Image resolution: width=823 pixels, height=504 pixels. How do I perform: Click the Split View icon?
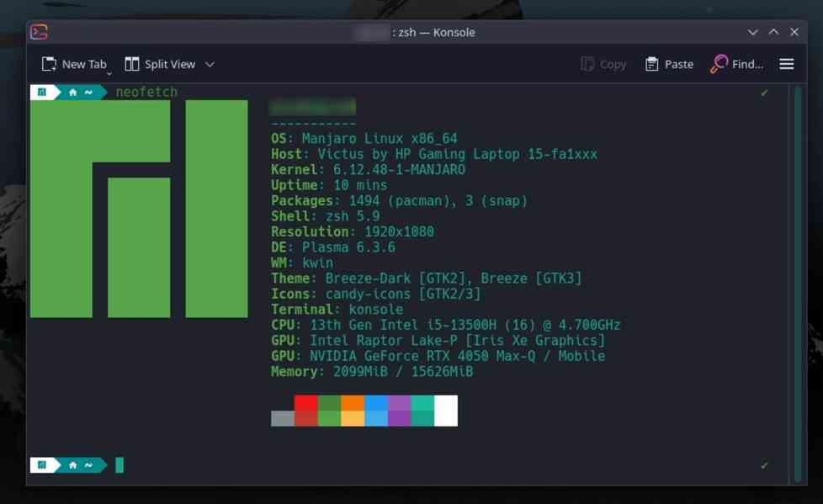132,64
